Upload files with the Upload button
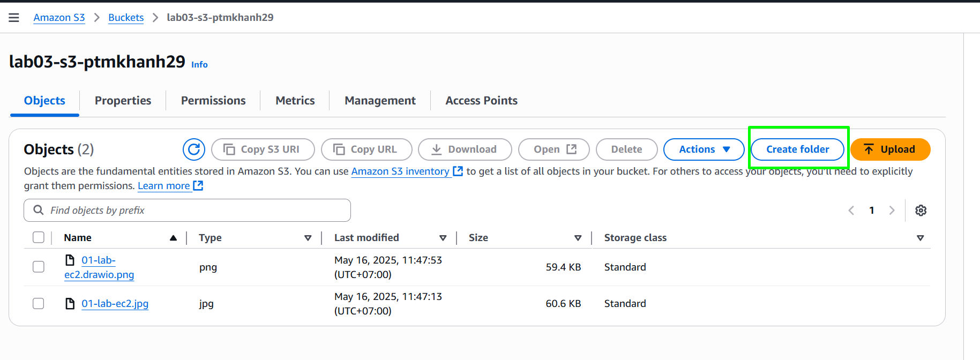The width and height of the screenshot is (980, 360). tap(891, 149)
